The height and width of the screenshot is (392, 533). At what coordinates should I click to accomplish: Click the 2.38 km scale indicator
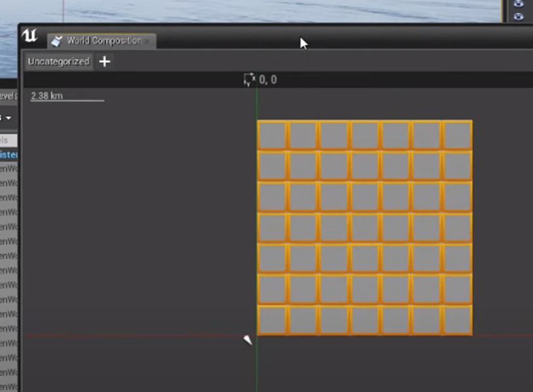[x=68, y=96]
